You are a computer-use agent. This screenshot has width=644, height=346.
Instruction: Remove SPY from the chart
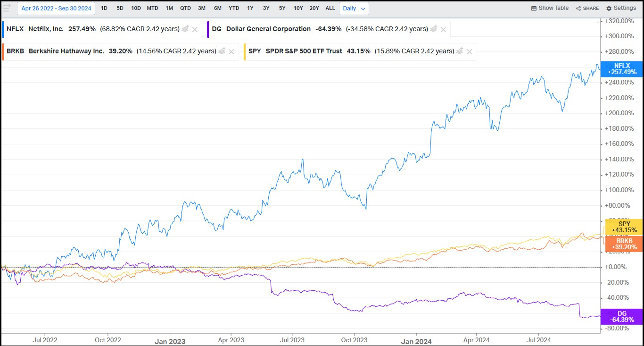470,51
